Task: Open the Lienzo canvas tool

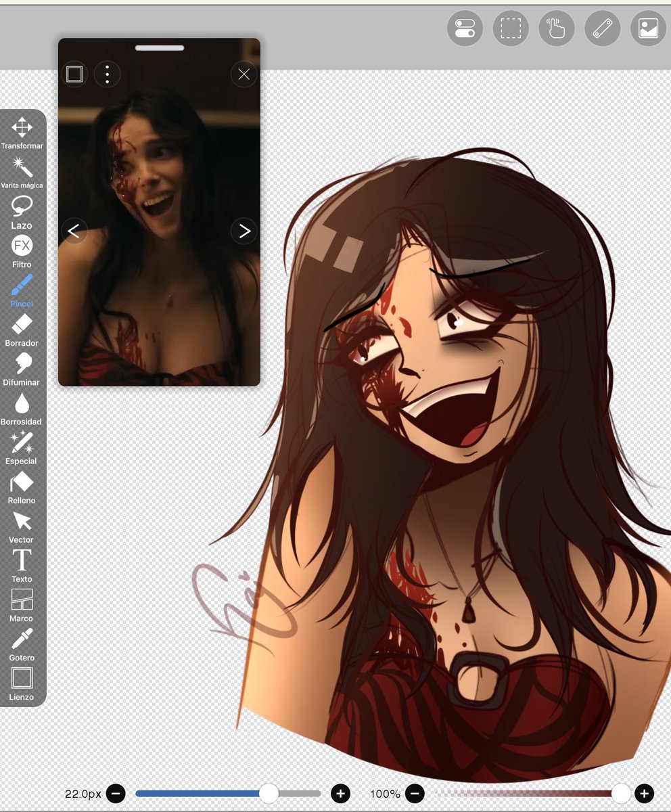Action: [x=22, y=683]
